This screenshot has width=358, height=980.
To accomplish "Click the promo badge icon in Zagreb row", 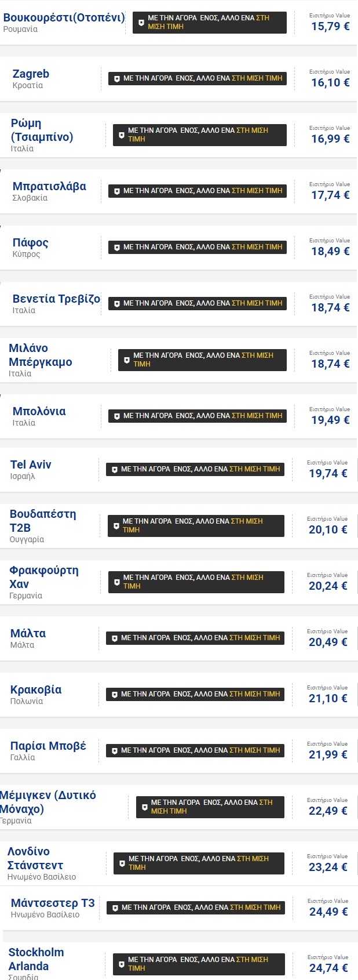I will (116, 78).
